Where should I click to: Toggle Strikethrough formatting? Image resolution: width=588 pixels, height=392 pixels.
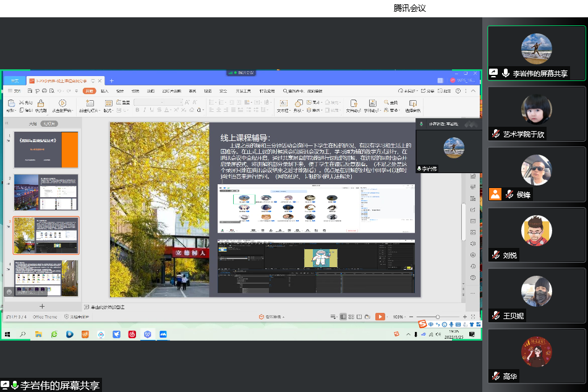click(159, 110)
